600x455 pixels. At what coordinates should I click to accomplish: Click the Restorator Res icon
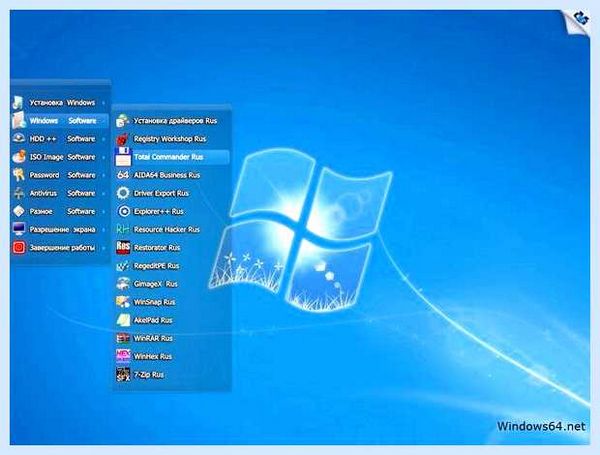tap(123, 247)
